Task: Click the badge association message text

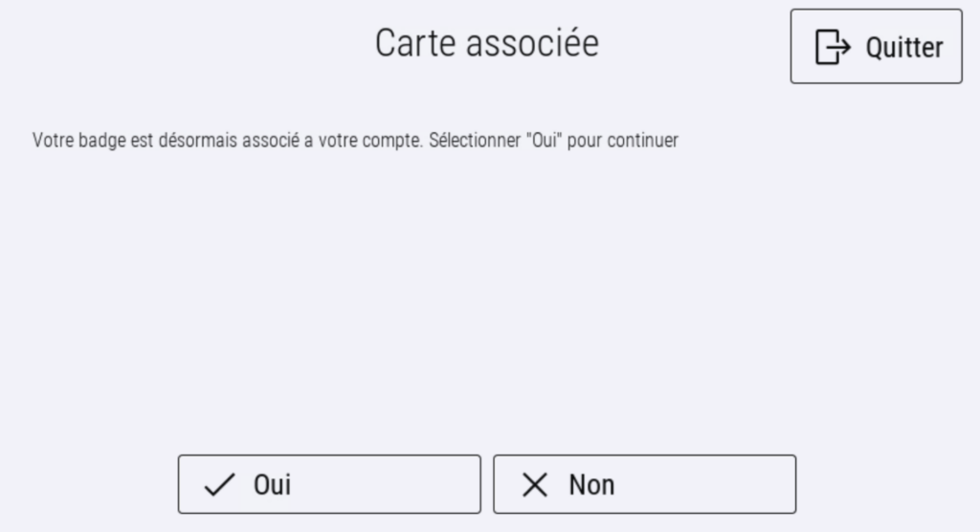Action: 355,141
